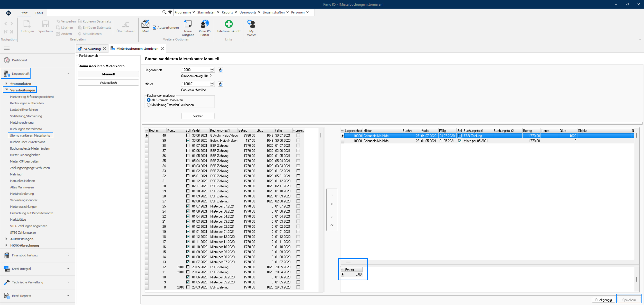Click the Speichern ribbon icon

(x=46, y=26)
